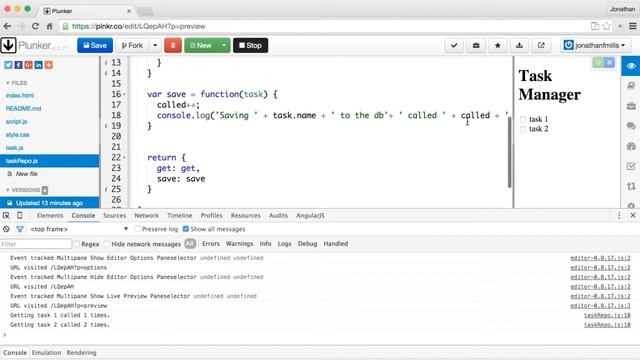
Task: Check the task 1 checkbox
Action: pos(523,120)
